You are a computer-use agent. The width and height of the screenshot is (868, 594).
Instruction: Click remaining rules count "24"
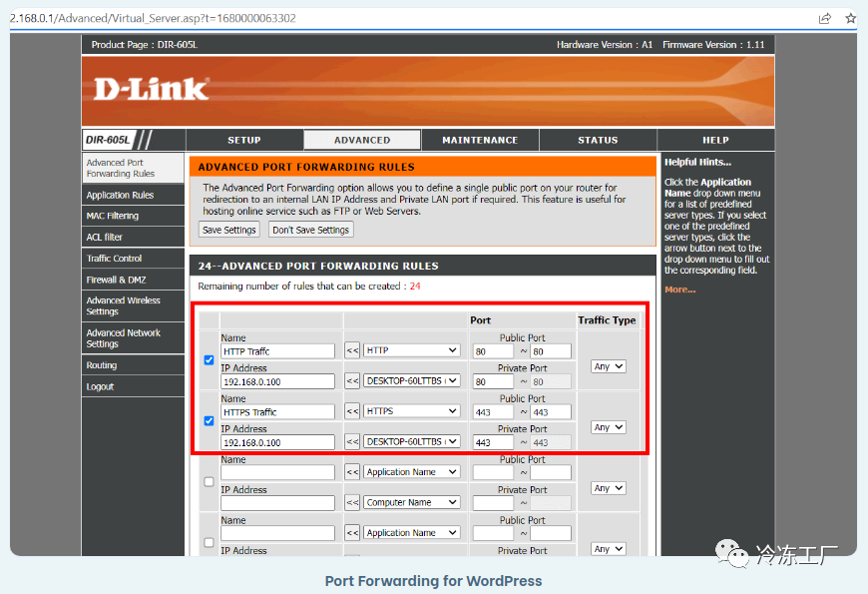pos(415,287)
